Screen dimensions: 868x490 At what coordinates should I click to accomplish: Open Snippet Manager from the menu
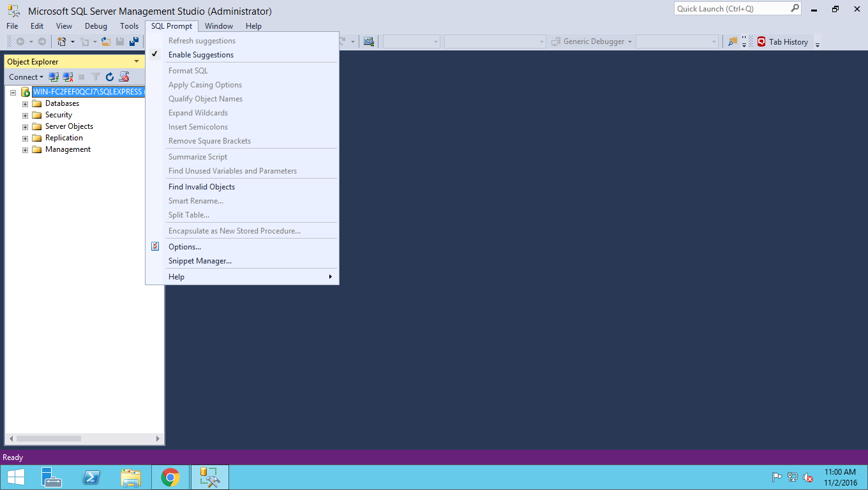click(x=200, y=261)
